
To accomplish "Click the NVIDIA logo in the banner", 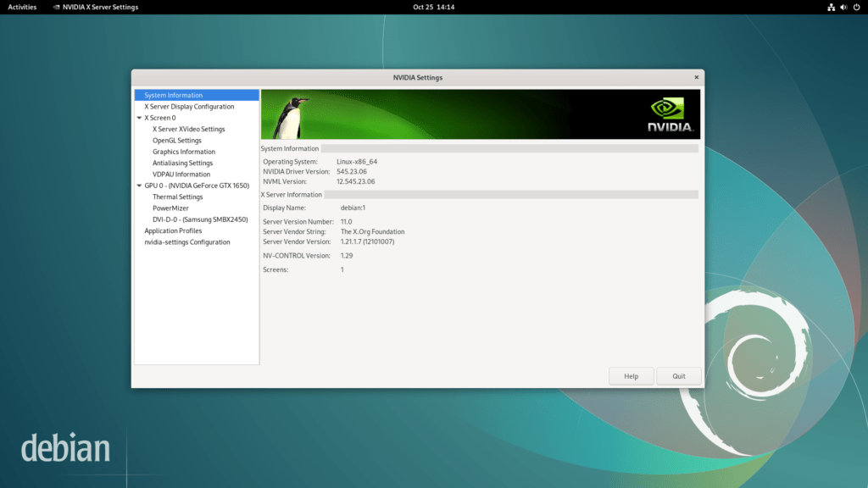I will click(670, 114).
